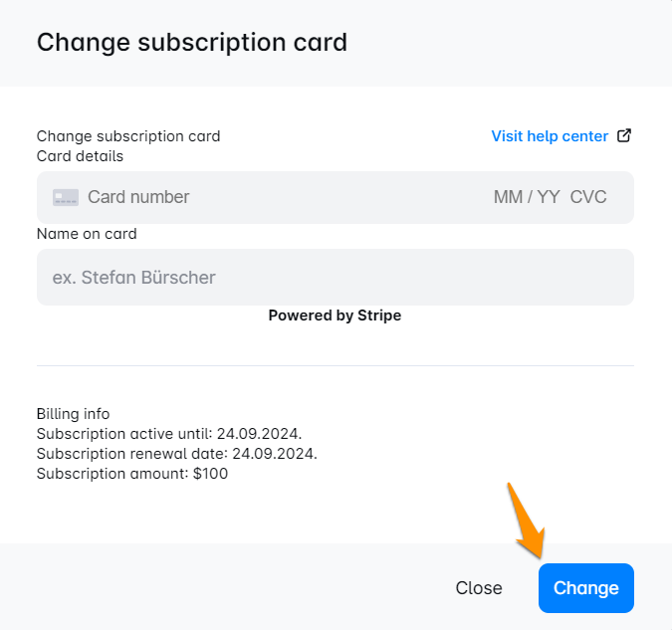Click the Billing info heading
The width and height of the screenshot is (672, 630).
(73, 414)
